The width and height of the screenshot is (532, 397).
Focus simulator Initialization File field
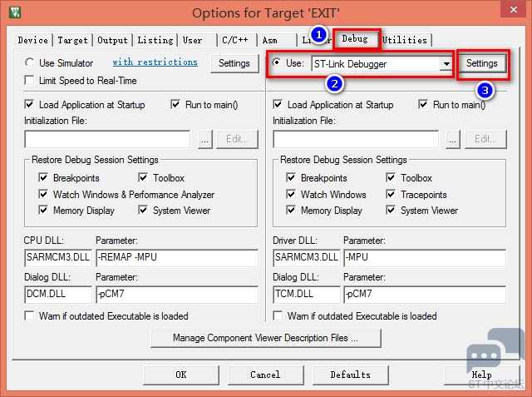[107, 139]
